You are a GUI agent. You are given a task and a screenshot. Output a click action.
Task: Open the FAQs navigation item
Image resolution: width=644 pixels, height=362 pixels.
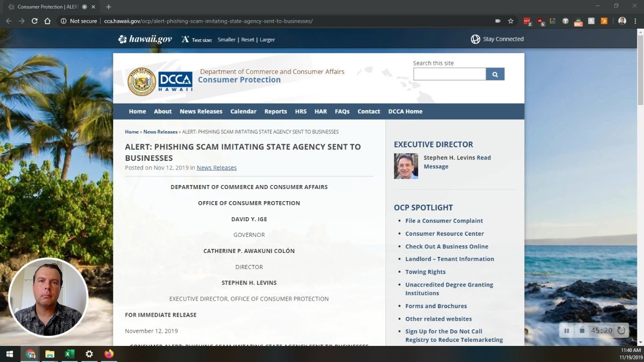(x=342, y=112)
